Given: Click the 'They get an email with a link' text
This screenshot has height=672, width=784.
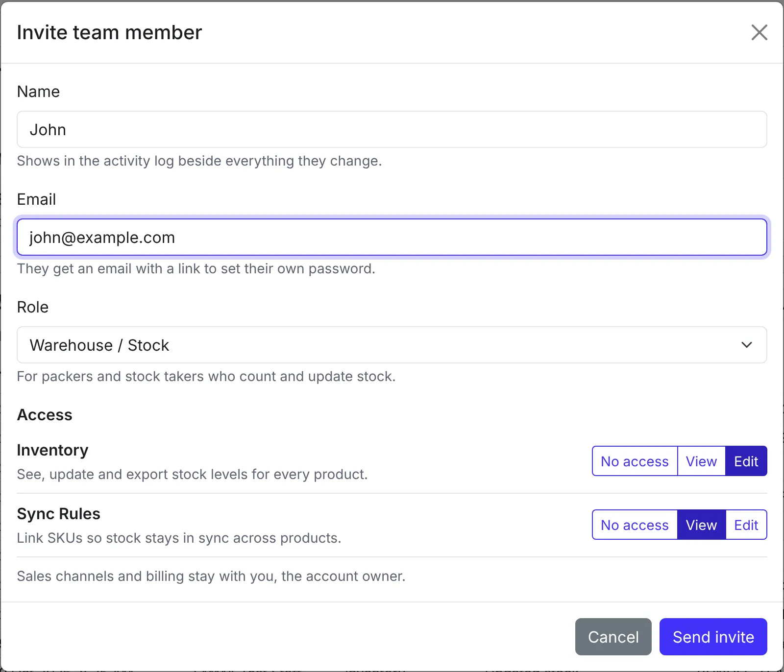Looking at the screenshot, I should coord(196,269).
